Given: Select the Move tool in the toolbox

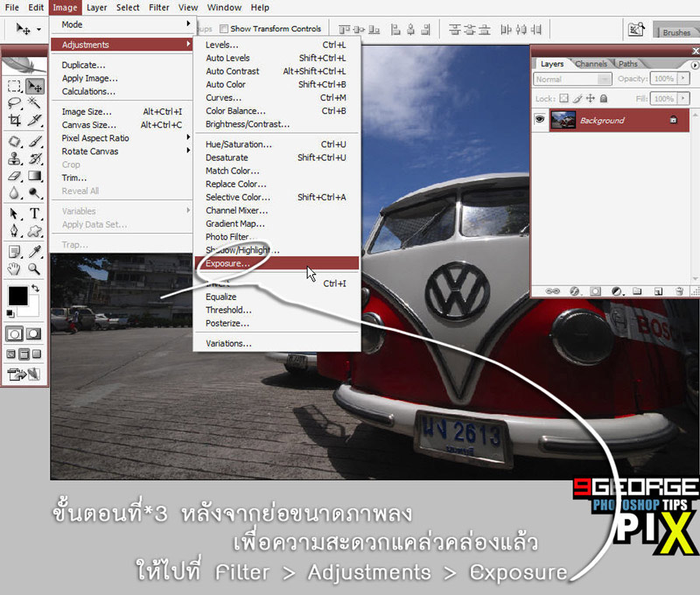Looking at the screenshot, I should (x=35, y=86).
